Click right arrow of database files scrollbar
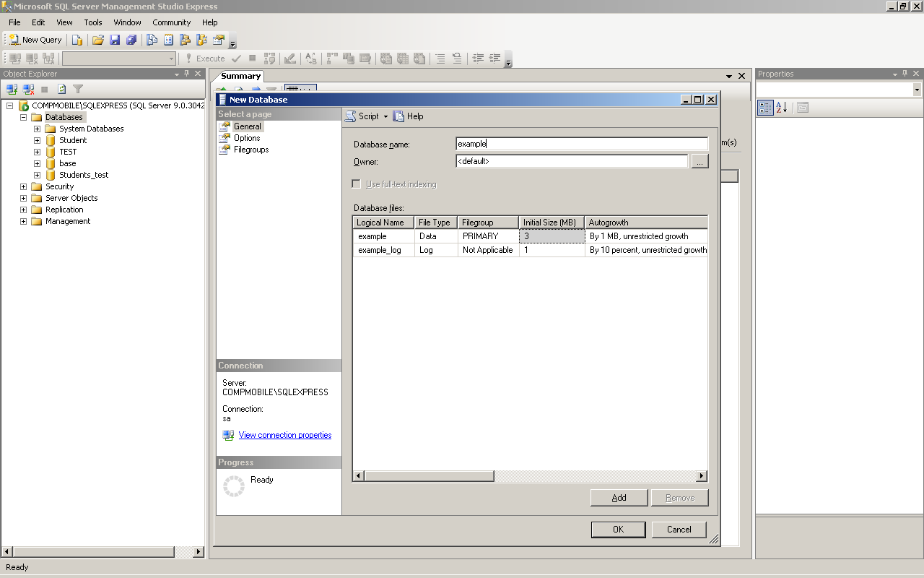 click(x=701, y=476)
